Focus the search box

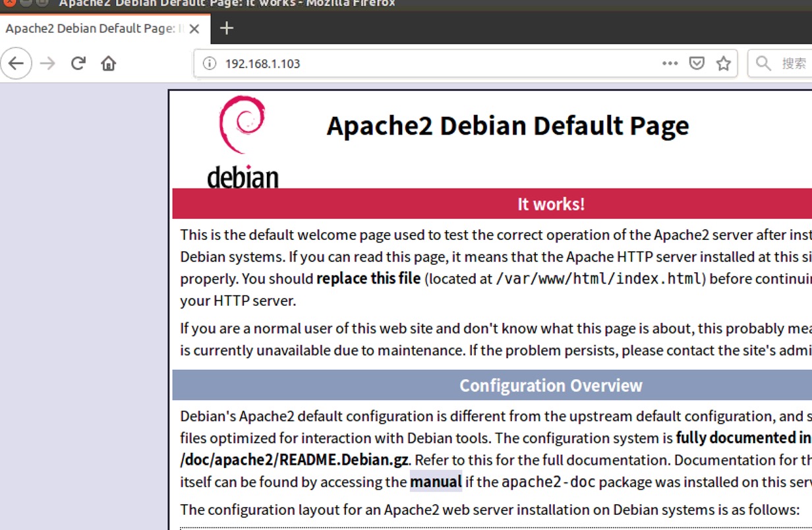(780, 63)
